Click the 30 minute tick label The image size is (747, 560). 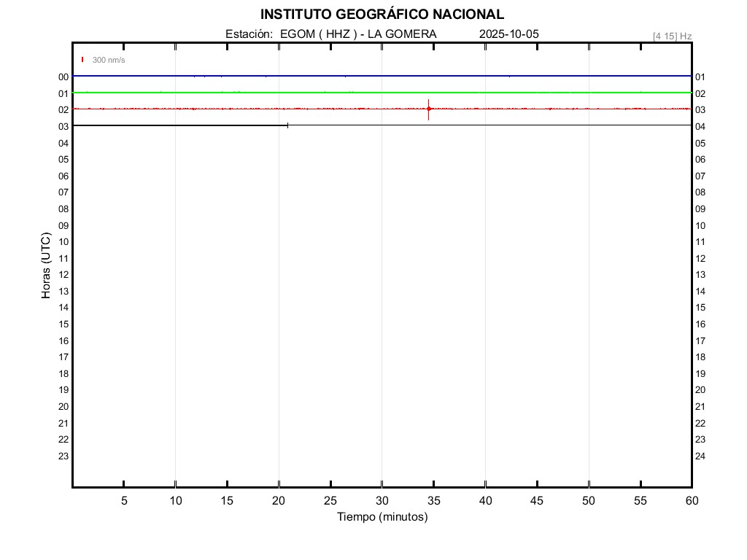382,501
